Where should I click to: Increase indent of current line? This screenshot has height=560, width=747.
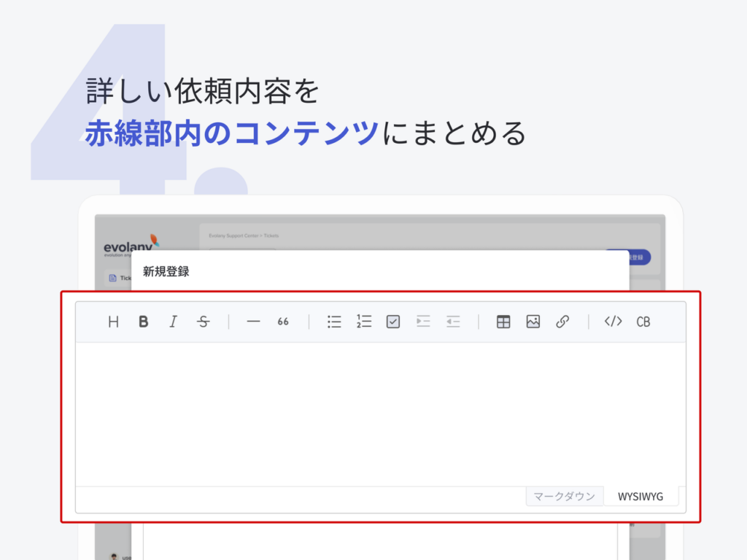[423, 322]
